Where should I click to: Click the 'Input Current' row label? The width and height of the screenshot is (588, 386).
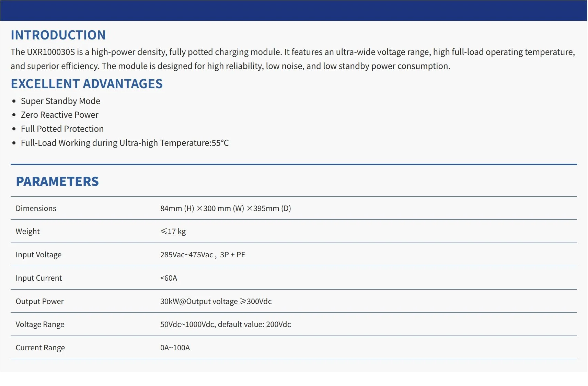tap(39, 278)
